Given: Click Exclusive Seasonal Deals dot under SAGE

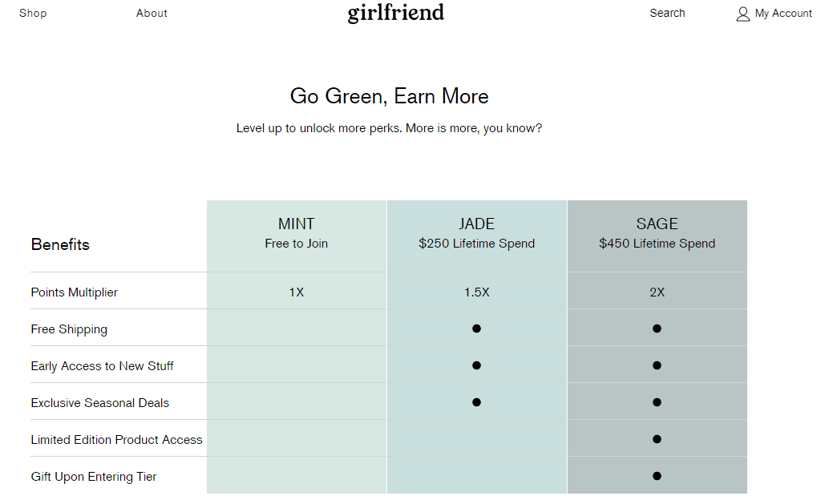Looking at the screenshot, I should point(657,402).
